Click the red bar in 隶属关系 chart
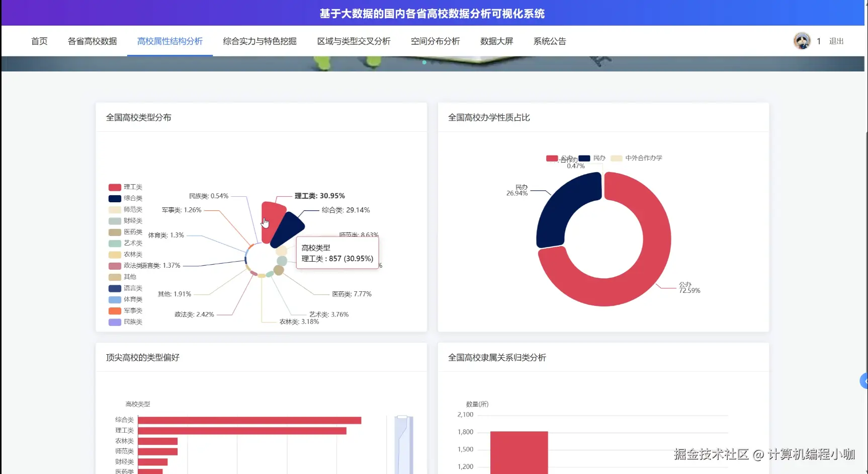 click(x=518, y=451)
